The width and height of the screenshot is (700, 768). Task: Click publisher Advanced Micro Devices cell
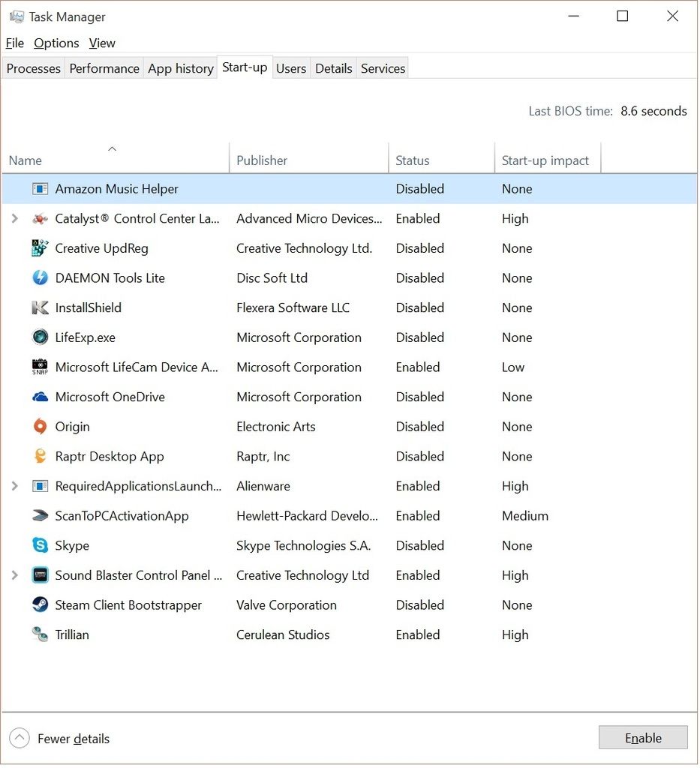click(309, 219)
